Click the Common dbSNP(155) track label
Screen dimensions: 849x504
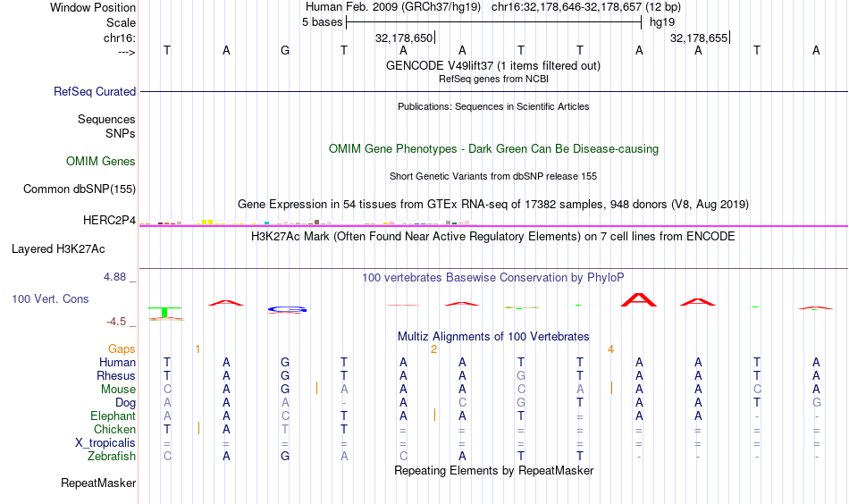tap(79, 189)
